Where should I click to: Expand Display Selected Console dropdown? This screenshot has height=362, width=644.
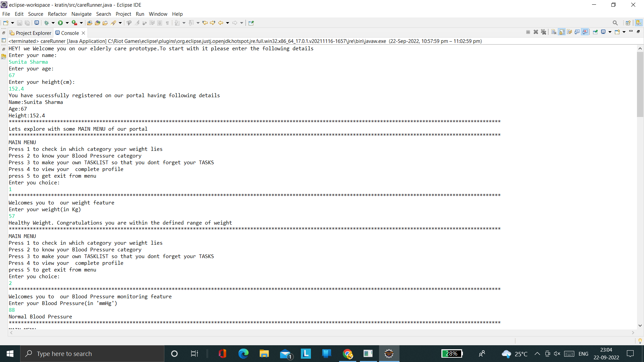click(610, 32)
